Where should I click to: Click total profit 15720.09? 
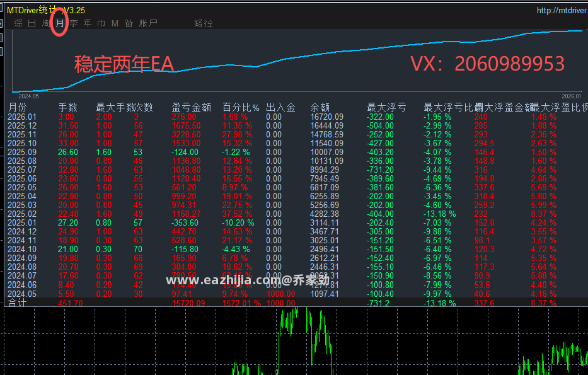coord(188,303)
